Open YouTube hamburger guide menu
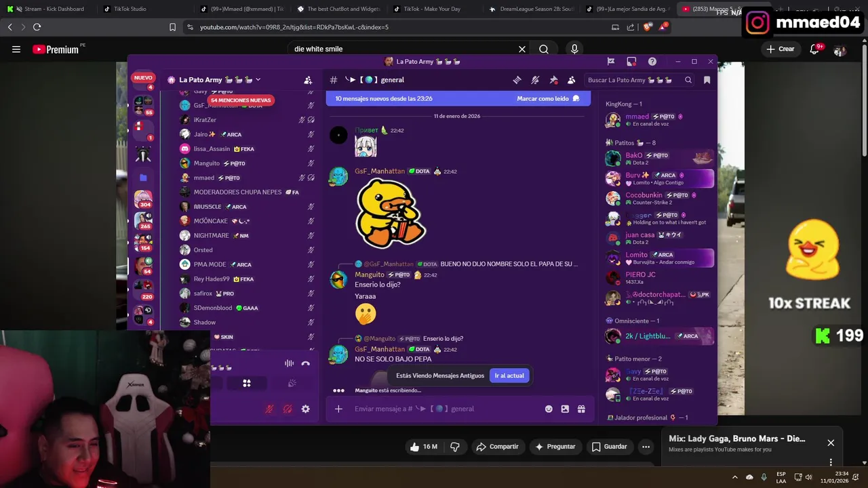The height and width of the screenshot is (488, 868). click(16, 49)
